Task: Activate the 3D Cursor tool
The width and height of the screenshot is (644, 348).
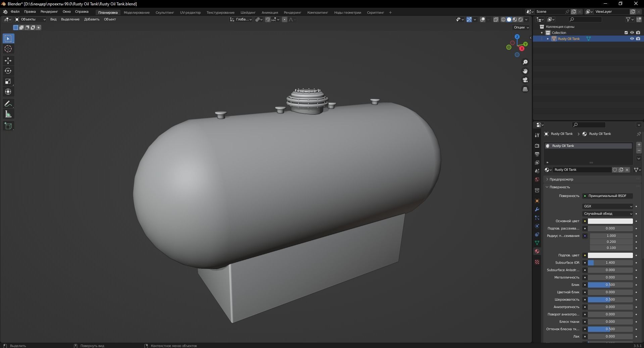Action: [8, 49]
